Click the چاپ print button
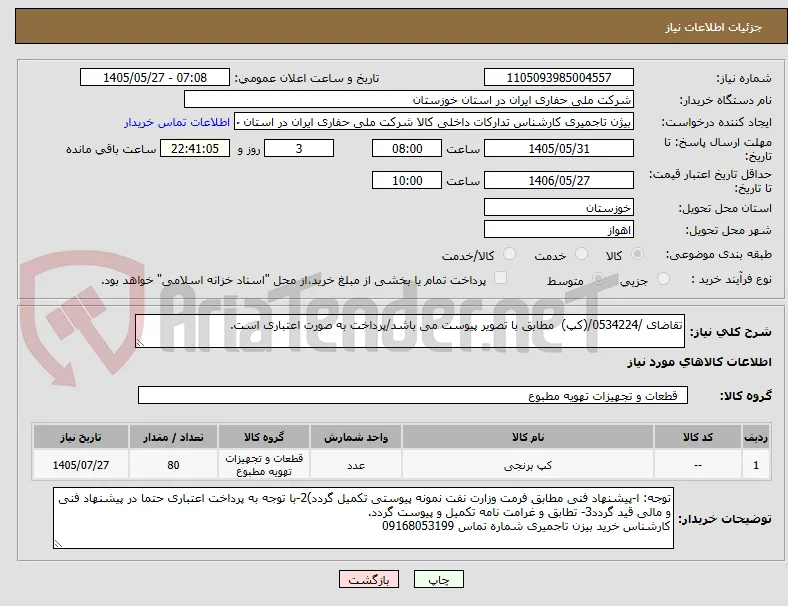788x606 pixels. (439, 579)
